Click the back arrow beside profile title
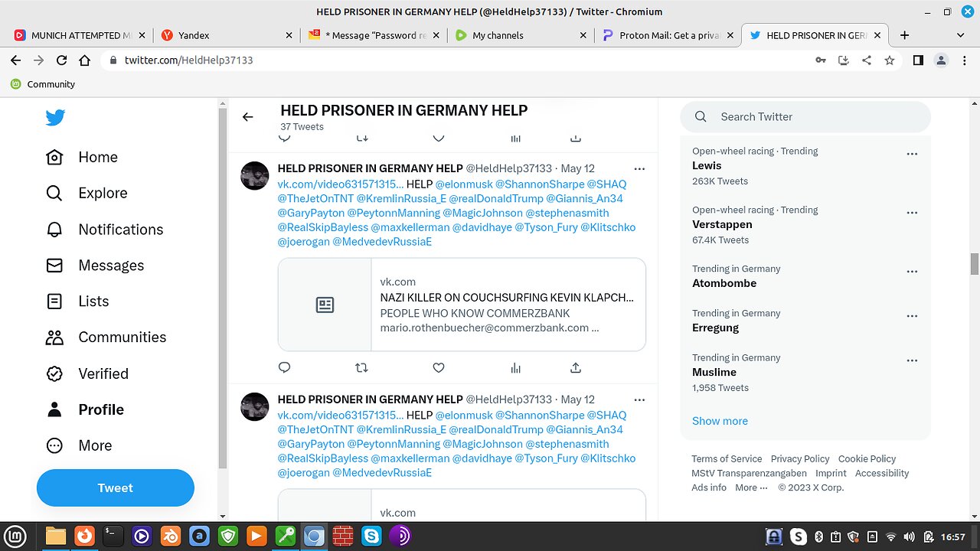Image resolution: width=980 pixels, height=551 pixels. point(247,117)
